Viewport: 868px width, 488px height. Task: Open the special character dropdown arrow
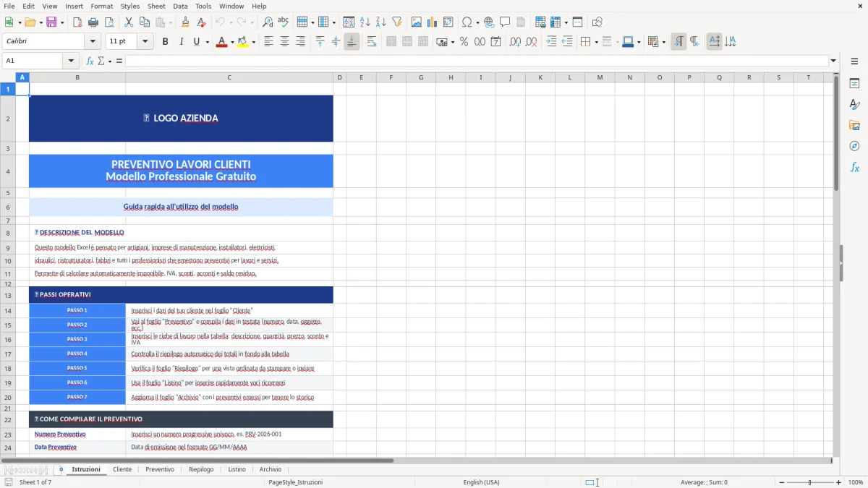pos(477,22)
